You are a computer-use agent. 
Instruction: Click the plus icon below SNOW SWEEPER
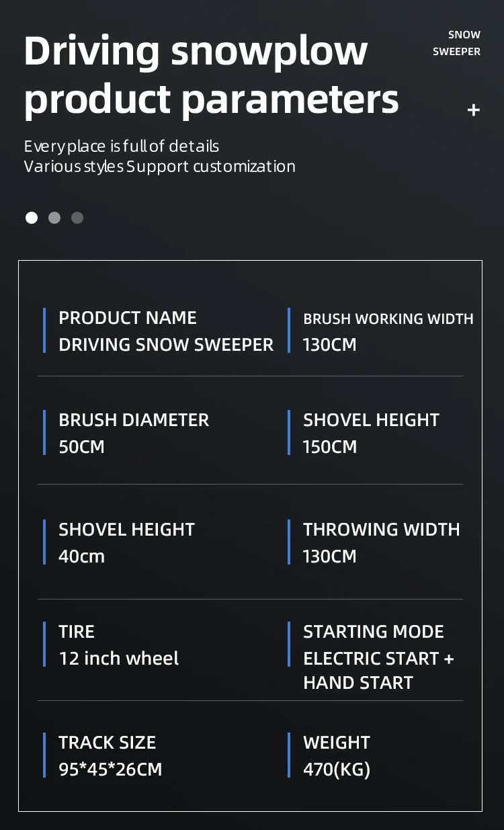[x=474, y=110]
